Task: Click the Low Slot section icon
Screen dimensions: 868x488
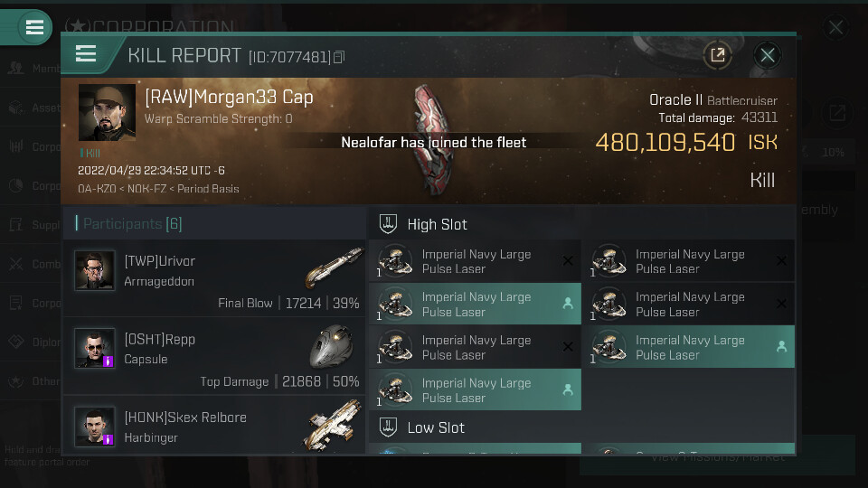Action: pos(388,427)
